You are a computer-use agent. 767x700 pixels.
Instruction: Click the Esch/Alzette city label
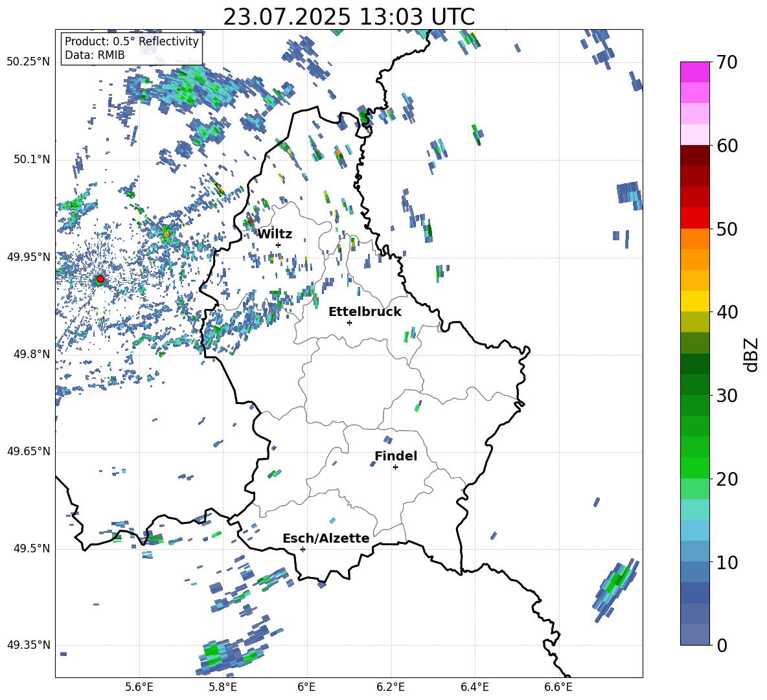[x=326, y=538]
